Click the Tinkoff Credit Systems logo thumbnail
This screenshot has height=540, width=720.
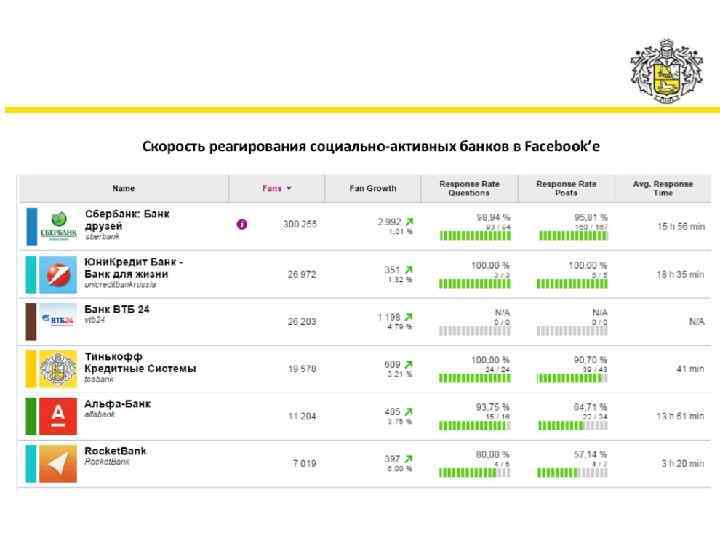point(58,369)
